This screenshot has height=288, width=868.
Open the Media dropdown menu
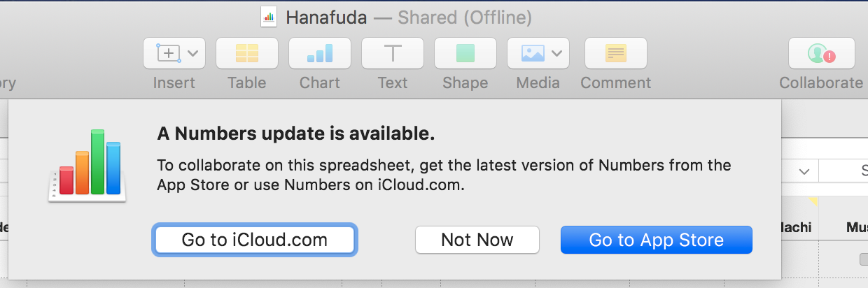(x=538, y=53)
